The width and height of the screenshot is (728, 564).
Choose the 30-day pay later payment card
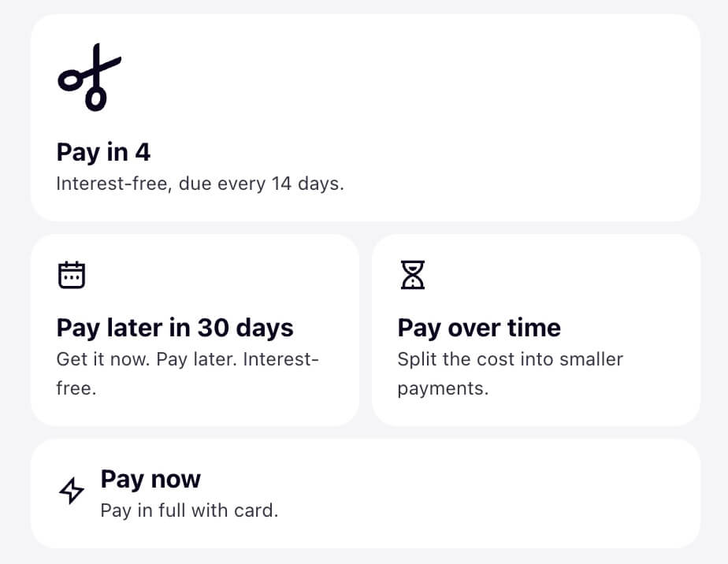(x=195, y=329)
